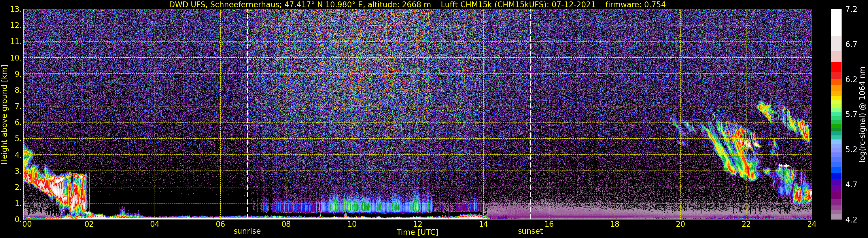The height and width of the screenshot is (238, 868).
Task: Click the 'sunrise' label under the time axis
Action: point(247,231)
